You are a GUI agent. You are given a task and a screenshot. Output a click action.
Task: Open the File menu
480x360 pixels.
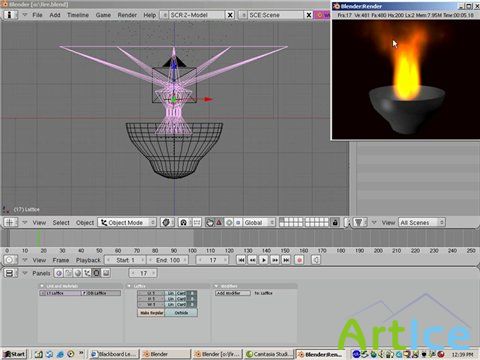[x=37, y=15]
